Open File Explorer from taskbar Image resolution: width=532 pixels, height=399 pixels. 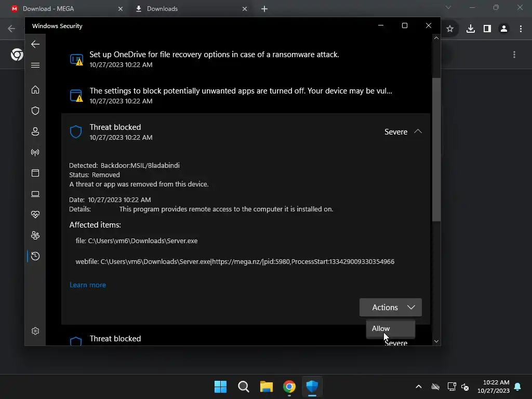point(267,387)
